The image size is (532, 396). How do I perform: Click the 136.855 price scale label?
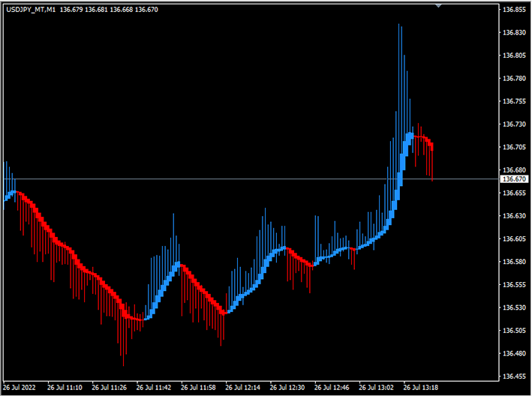coord(514,10)
